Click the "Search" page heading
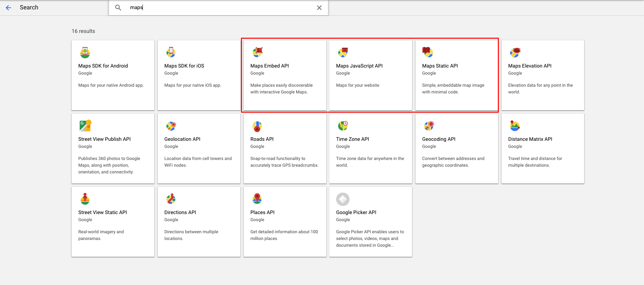 pyautogui.click(x=29, y=7)
